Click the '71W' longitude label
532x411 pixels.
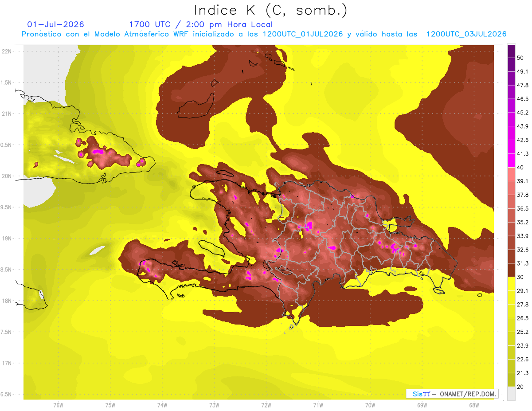318,405
